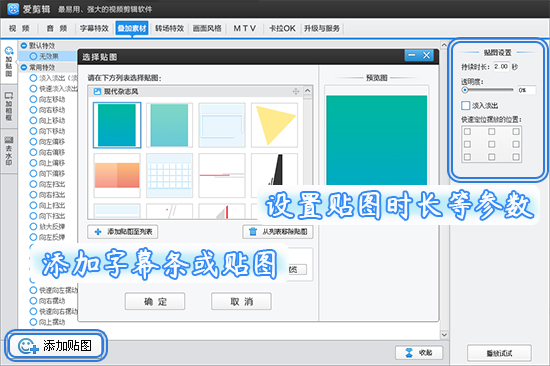Switch to the 叠加素材 tab
550x366 pixels.
click(132, 28)
